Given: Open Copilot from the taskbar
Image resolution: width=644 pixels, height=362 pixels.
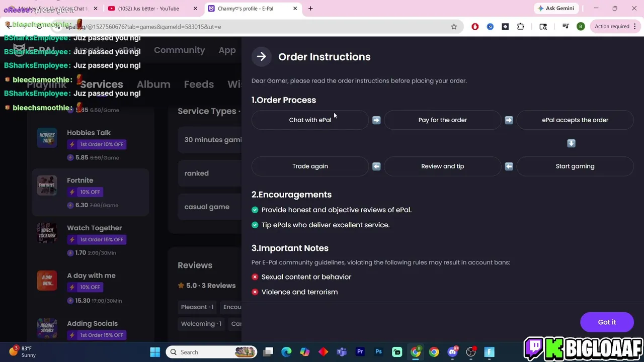Looking at the screenshot, I should (x=305, y=352).
